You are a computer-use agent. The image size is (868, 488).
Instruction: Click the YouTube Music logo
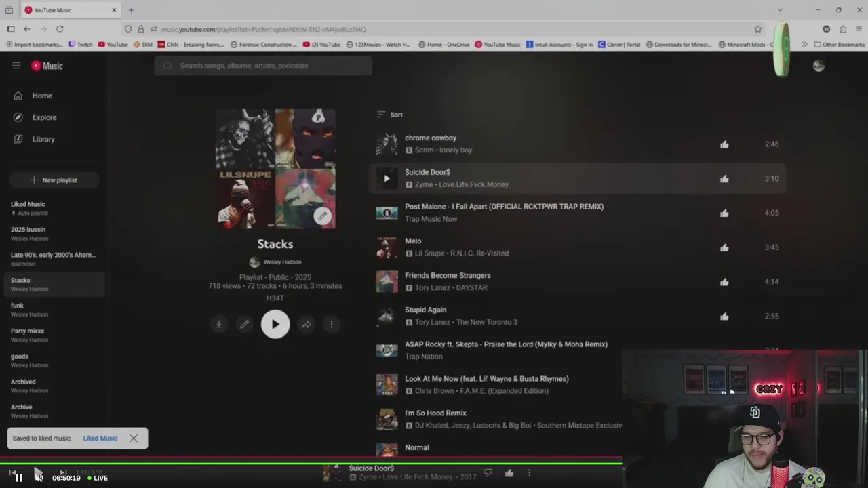47,66
